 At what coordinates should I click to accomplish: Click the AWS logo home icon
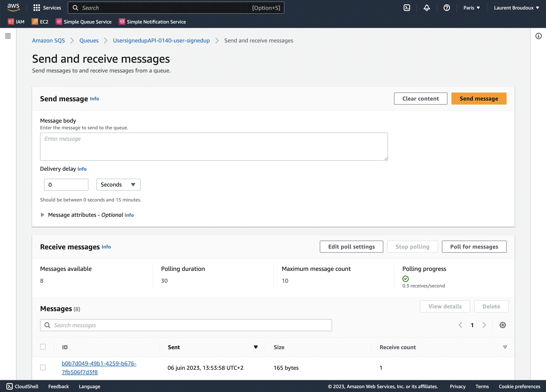pyautogui.click(x=13, y=7)
